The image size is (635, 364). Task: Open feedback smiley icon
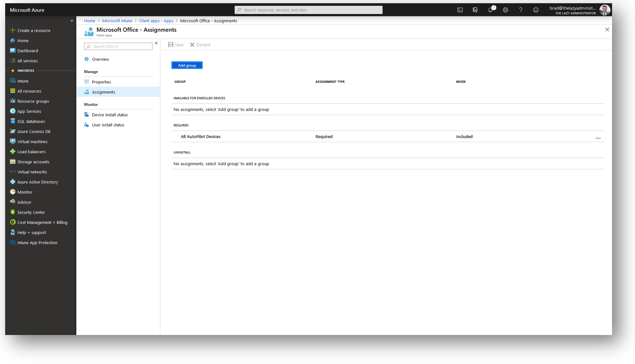pyautogui.click(x=536, y=10)
